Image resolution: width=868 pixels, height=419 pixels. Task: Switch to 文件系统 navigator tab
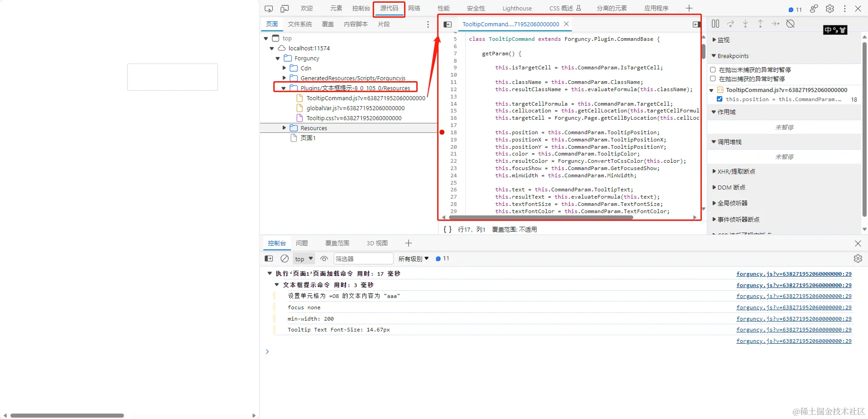[x=300, y=24]
